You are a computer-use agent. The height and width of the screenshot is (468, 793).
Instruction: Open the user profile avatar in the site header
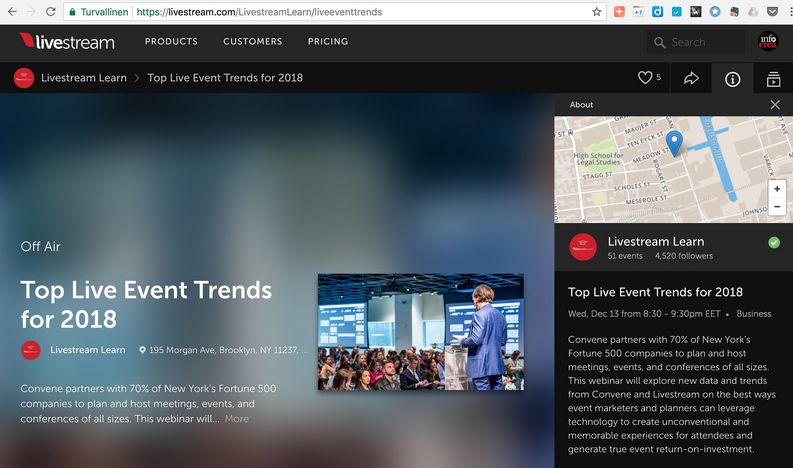pos(768,41)
